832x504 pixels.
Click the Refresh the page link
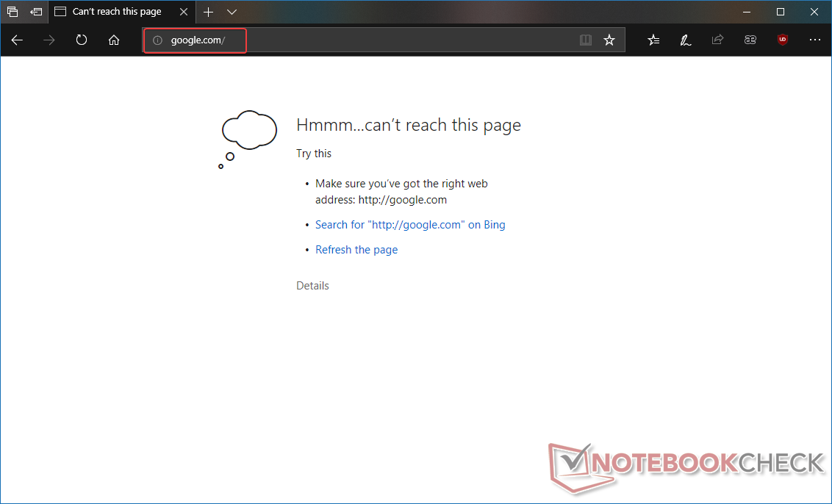[x=356, y=249]
